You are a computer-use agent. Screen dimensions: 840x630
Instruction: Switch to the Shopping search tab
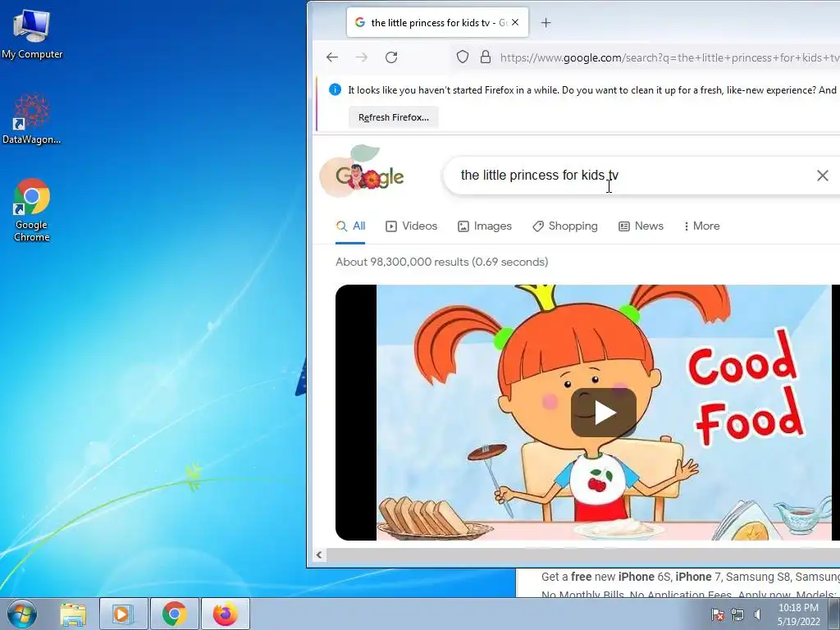[565, 226]
